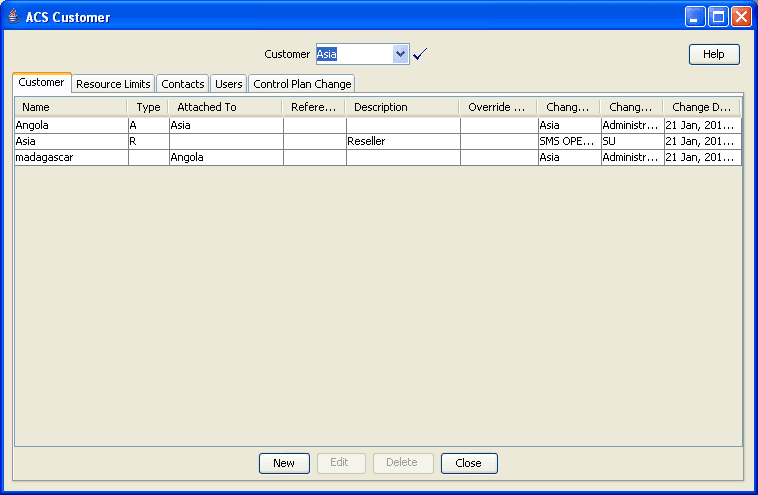
Task: Click Attached To cell Asia in Angola row
Action: (x=226, y=125)
